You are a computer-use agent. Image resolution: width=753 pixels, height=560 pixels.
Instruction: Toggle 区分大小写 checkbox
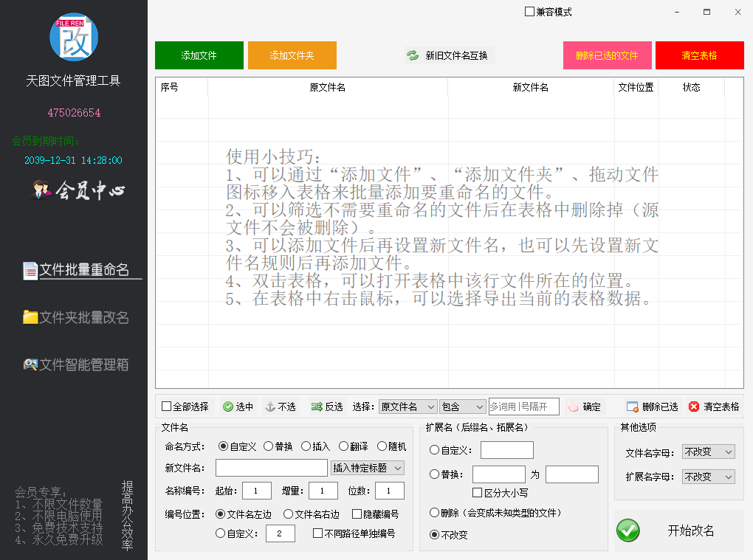pos(478,492)
